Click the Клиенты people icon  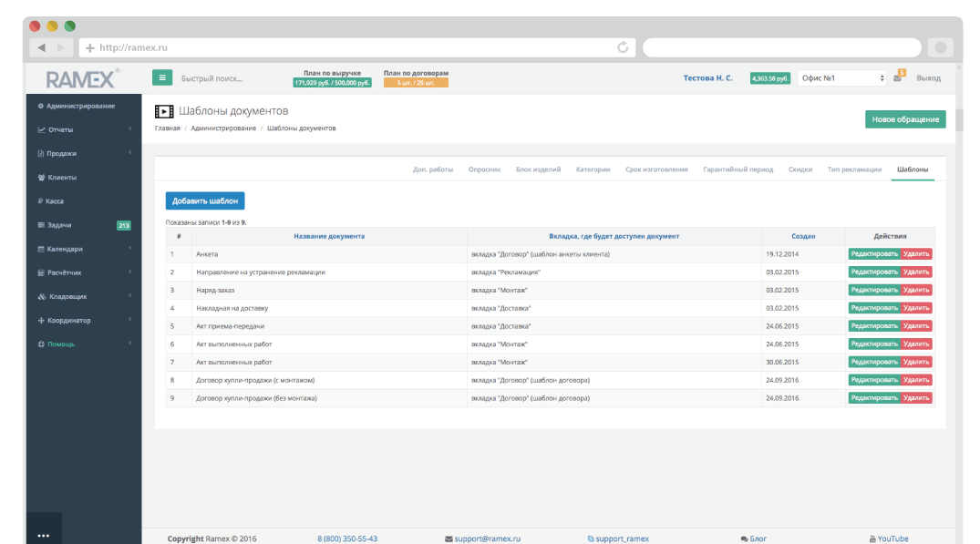point(41,178)
